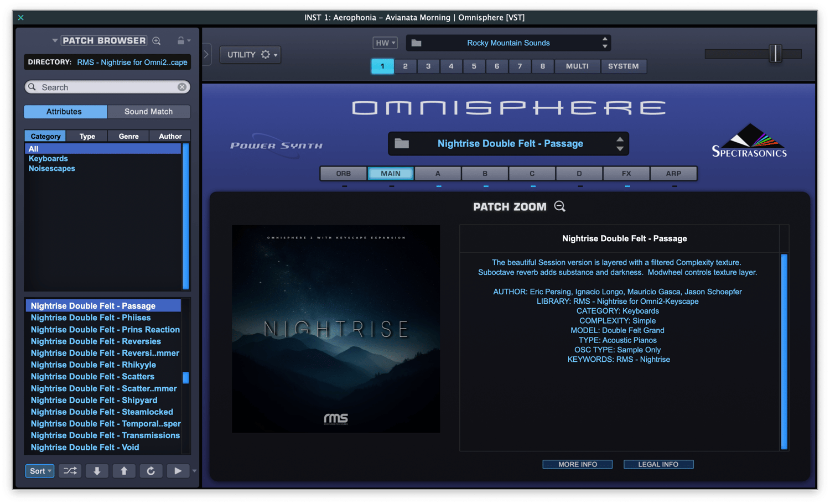Clear the search field with X icon

click(182, 87)
